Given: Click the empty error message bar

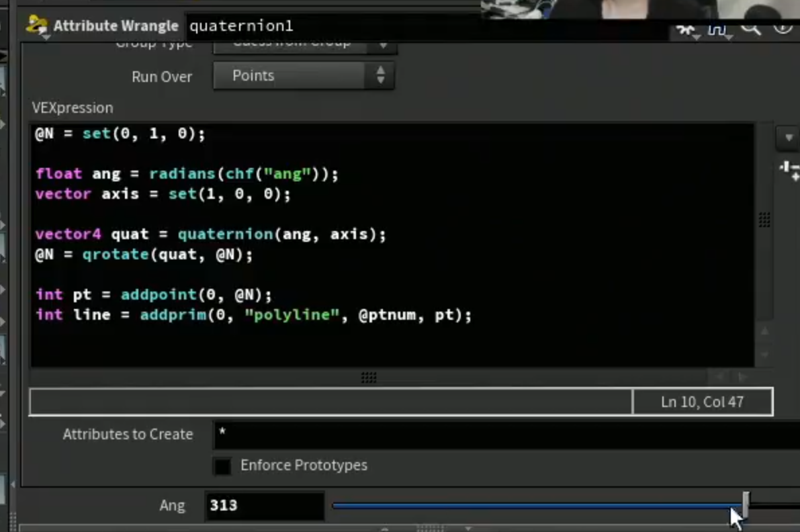Looking at the screenshot, I should point(330,402).
